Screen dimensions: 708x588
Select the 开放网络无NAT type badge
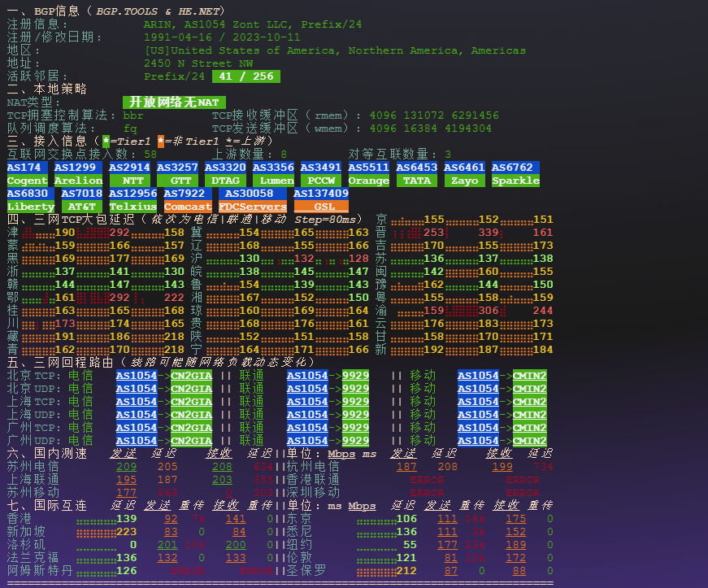pos(173,102)
